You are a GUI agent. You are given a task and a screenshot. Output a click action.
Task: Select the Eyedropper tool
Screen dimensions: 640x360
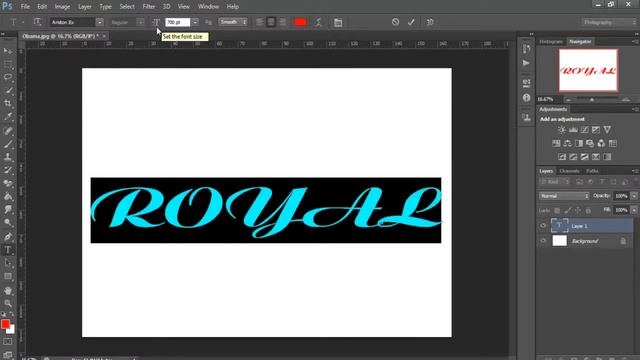[x=8, y=117]
